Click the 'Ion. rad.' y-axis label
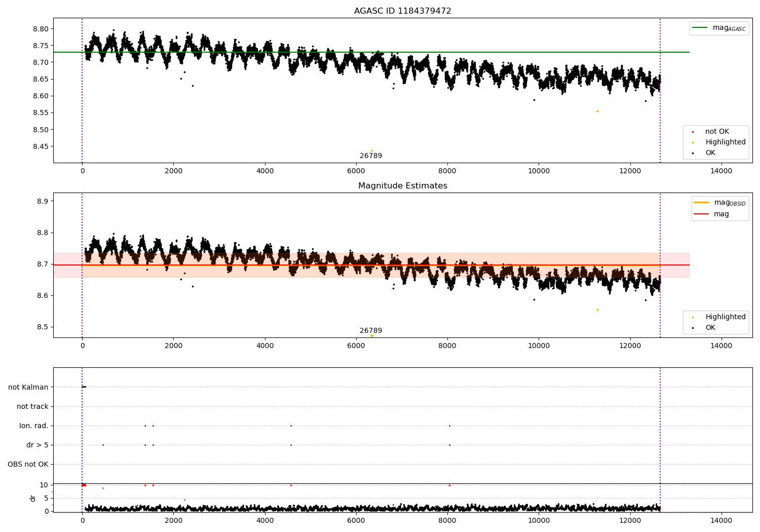Image resolution: width=760 pixels, height=532 pixels. 34,426
